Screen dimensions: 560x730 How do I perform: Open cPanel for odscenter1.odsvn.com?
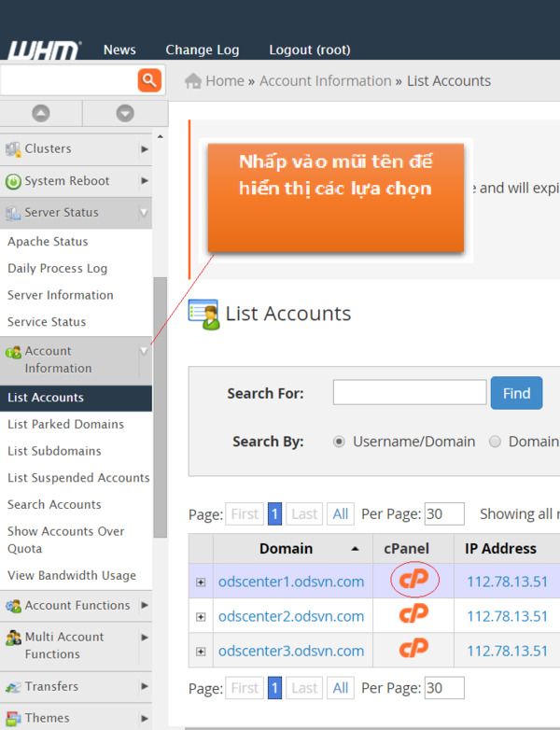(413, 581)
